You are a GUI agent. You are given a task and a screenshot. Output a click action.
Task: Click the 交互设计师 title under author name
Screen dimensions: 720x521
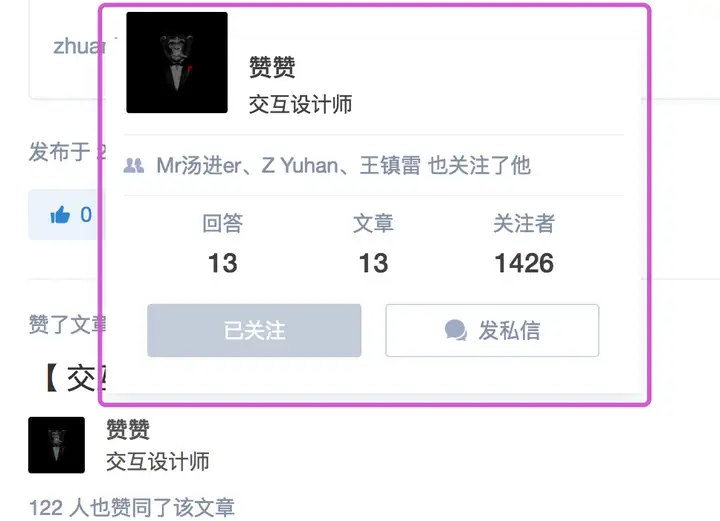(158, 462)
